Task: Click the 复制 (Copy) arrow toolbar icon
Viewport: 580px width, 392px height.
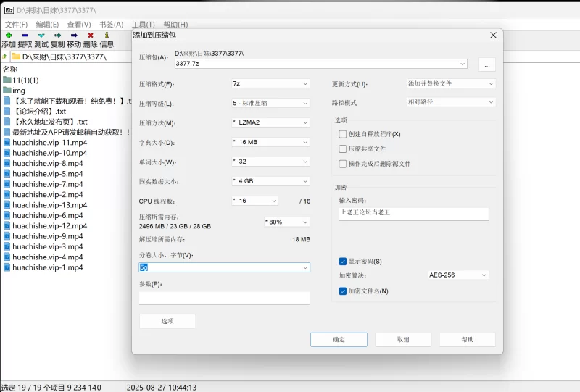Action: pyautogui.click(x=57, y=35)
